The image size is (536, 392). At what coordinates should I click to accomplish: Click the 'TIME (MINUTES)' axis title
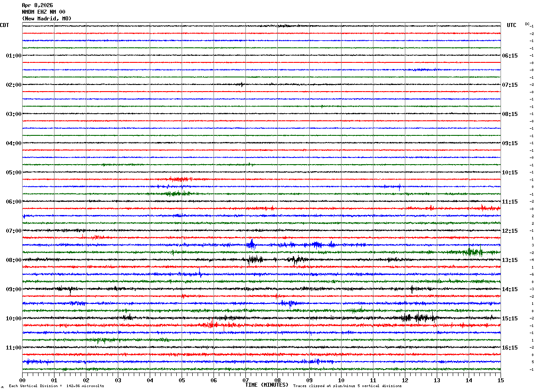[267, 385]
